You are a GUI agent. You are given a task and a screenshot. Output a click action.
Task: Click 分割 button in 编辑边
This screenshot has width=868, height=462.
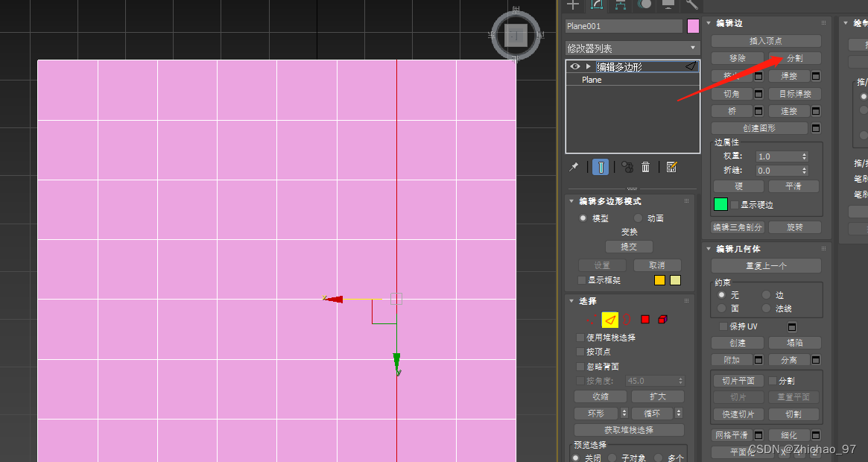click(795, 58)
